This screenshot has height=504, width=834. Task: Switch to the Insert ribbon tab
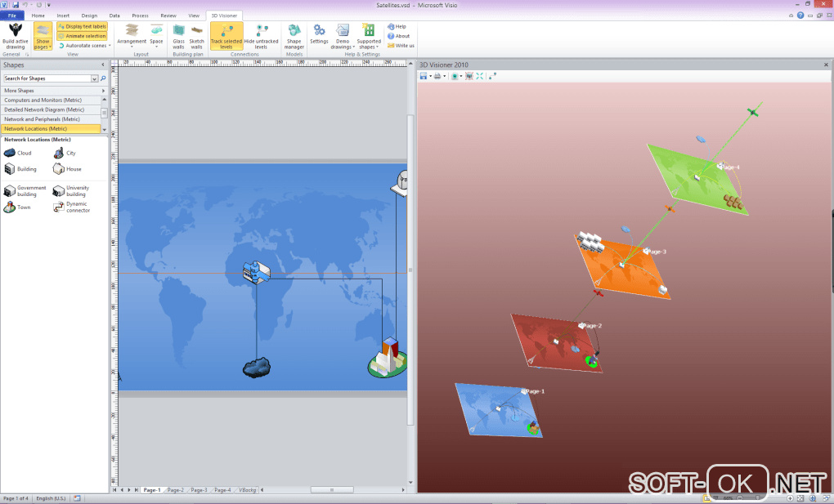63,16
